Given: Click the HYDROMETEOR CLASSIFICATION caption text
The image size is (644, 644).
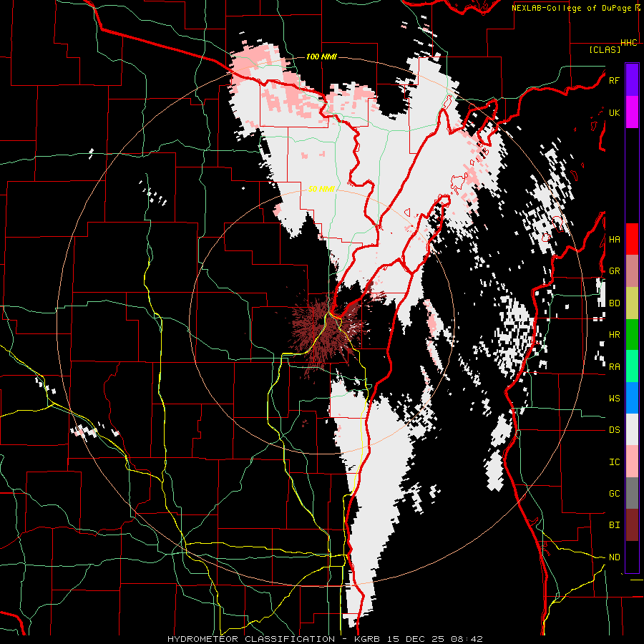Looking at the screenshot, I should point(251,639).
